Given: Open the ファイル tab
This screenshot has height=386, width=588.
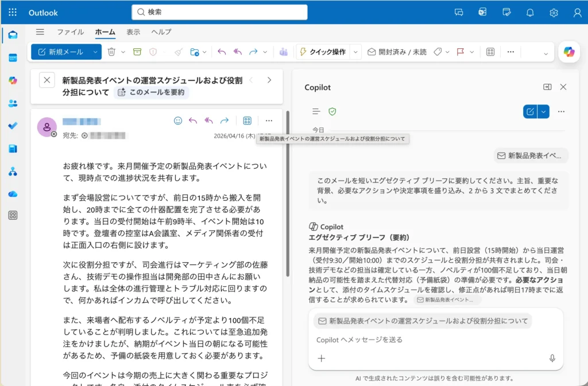Looking at the screenshot, I should click(71, 32).
